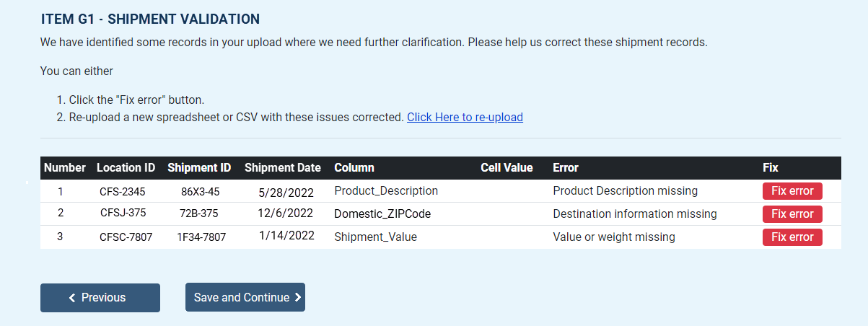868x326 pixels.
Task: Fix error for Value or weight missing
Action: pos(792,237)
